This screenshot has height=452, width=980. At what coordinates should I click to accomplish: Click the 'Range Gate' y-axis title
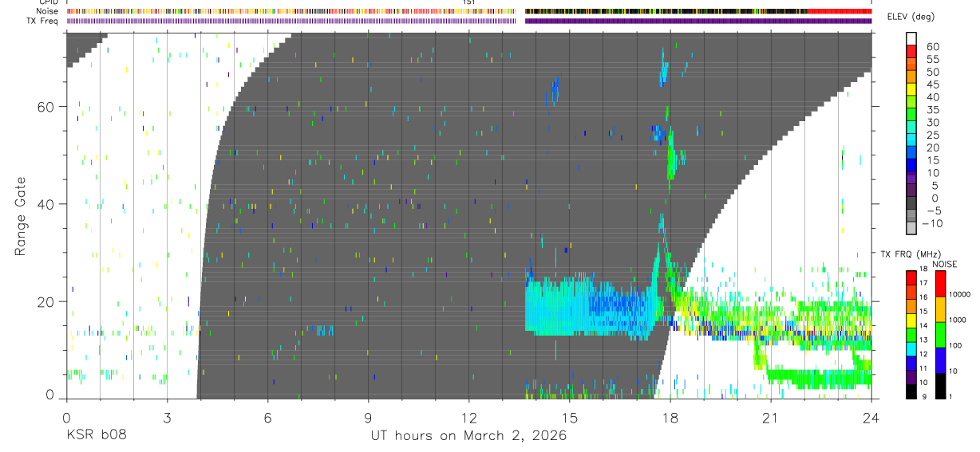(20, 216)
